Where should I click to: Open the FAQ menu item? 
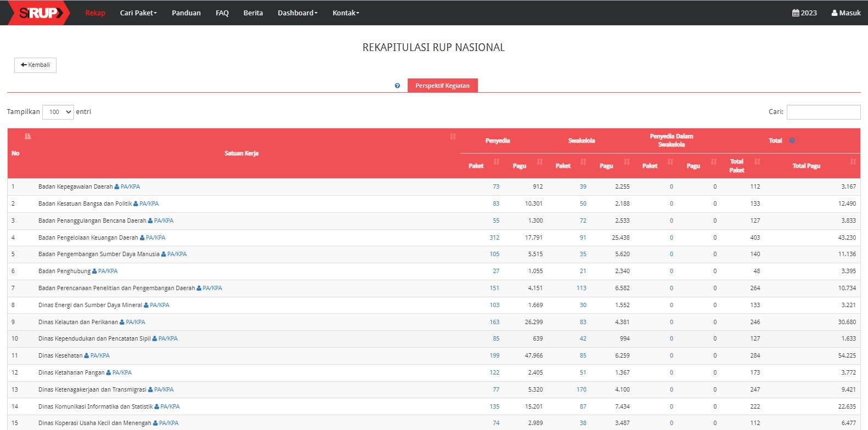(x=222, y=13)
